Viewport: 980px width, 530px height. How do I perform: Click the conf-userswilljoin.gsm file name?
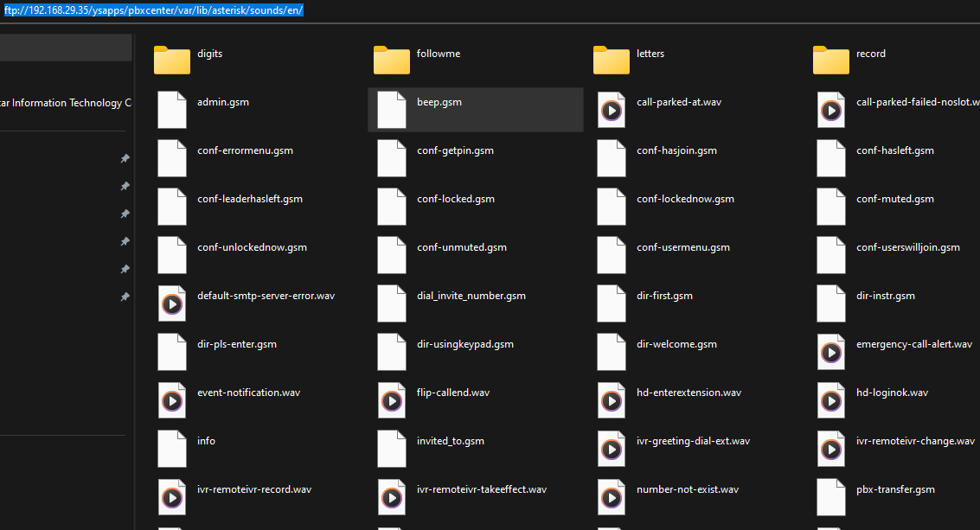pyautogui.click(x=908, y=247)
